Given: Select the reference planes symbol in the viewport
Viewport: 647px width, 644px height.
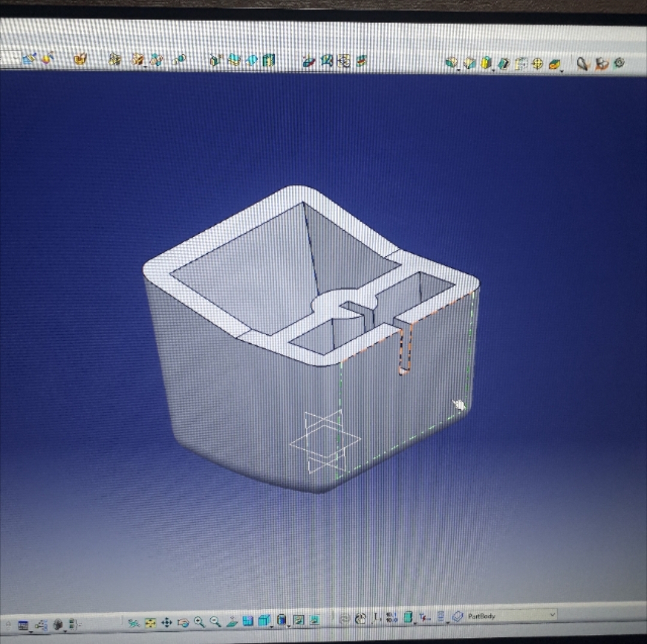Looking at the screenshot, I should 325,442.
